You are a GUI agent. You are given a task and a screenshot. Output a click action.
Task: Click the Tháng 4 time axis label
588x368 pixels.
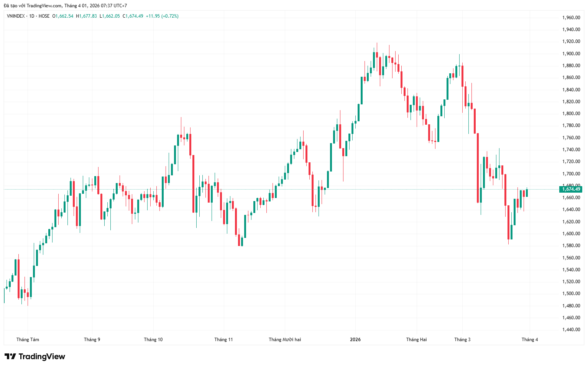click(x=530, y=340)
